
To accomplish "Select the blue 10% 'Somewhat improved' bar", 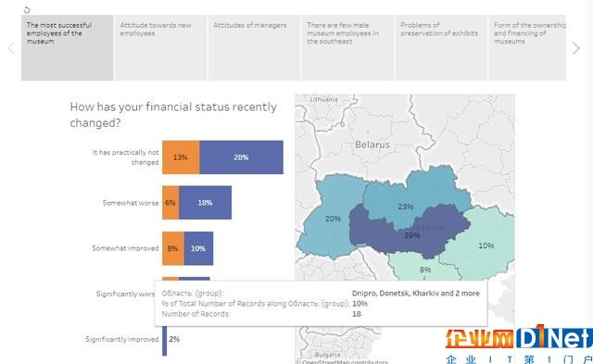I will 198,248.
